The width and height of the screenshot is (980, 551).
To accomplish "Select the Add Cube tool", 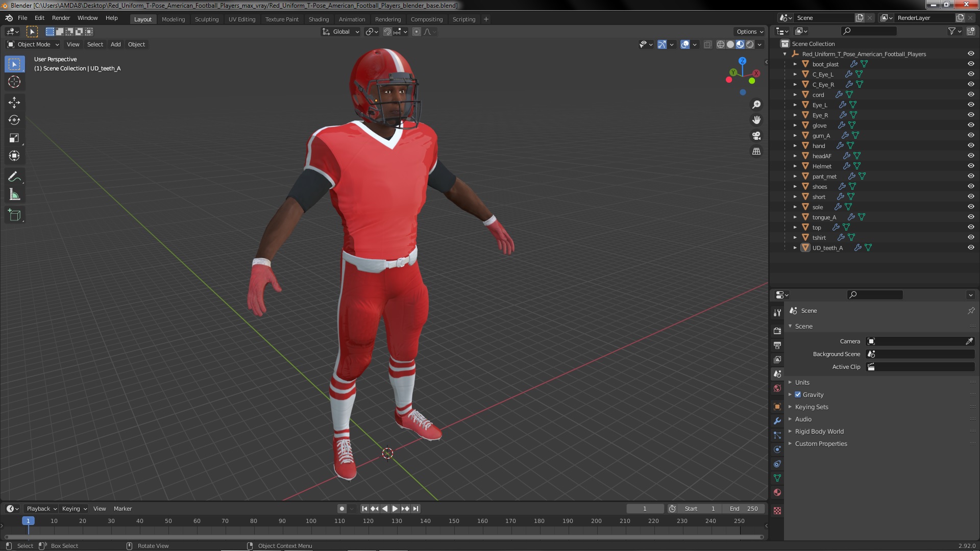I will [x=14, y=215].
